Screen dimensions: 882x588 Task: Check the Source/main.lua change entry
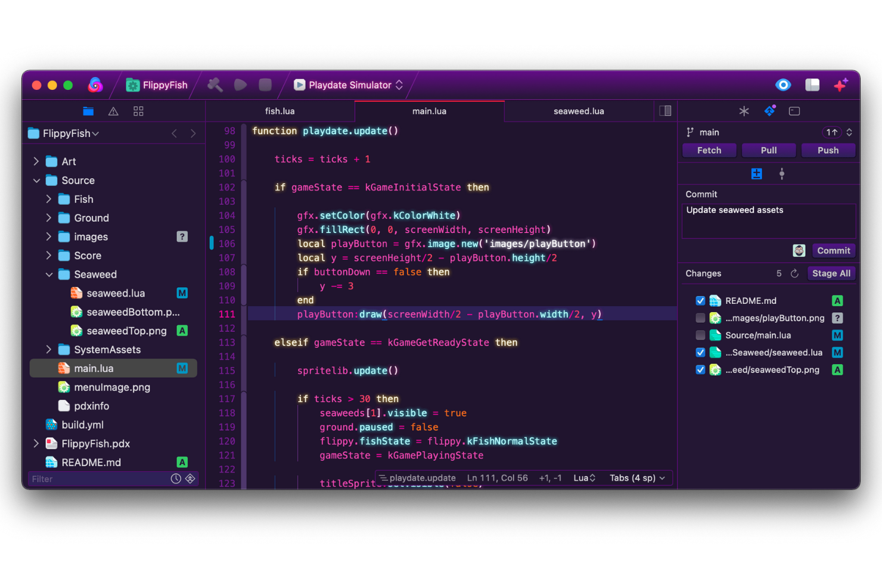pos(700,335)
